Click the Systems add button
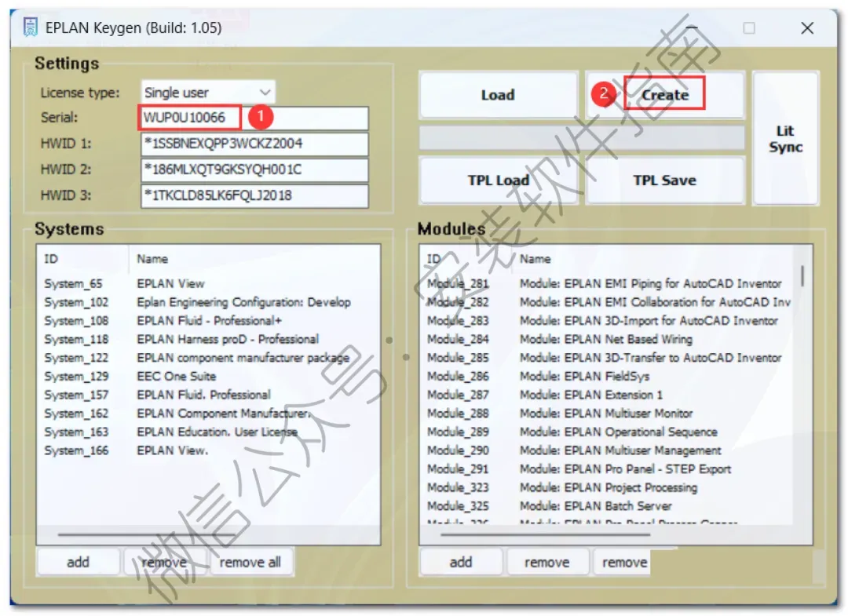The width and height of the screenshot is (848, 616). [x=79, y=563]
